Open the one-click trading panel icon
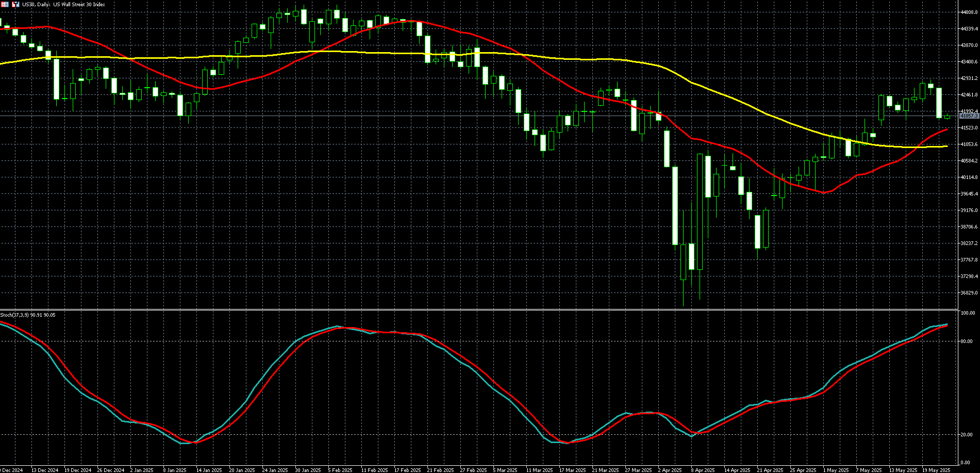 5,4
